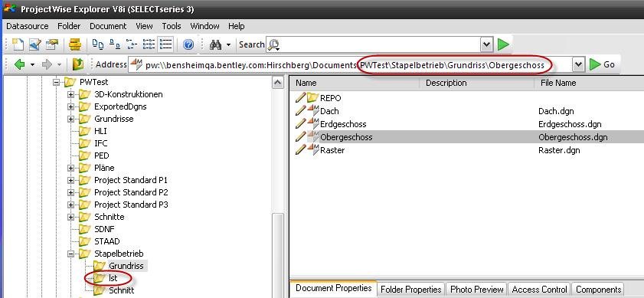
Task: Collapse the Stapelbetrieb folder
Action: click(71, 254)
